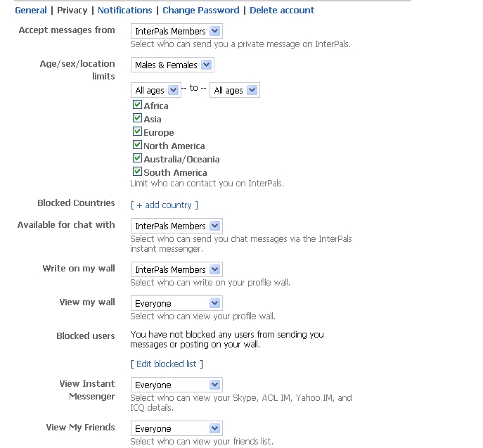Open Accept messages from dropdown
The height and width of the screenshot is (448, 483).
(x=176, y=31)
